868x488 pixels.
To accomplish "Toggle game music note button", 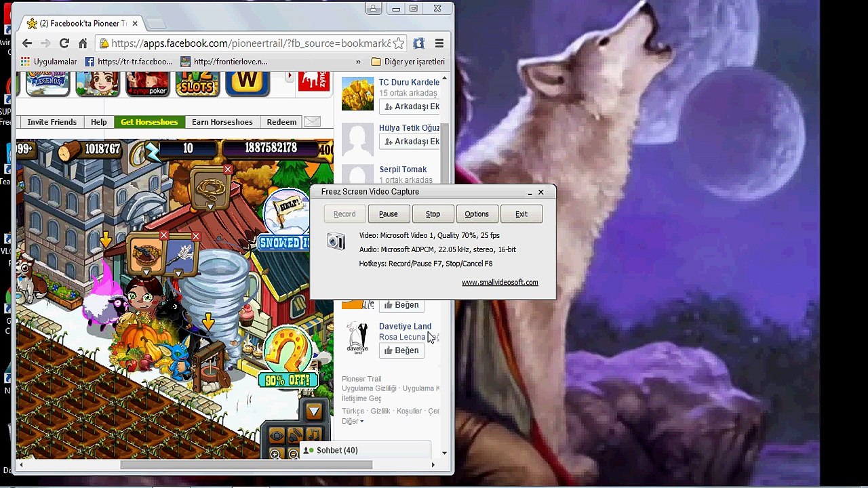I will 313,434.
